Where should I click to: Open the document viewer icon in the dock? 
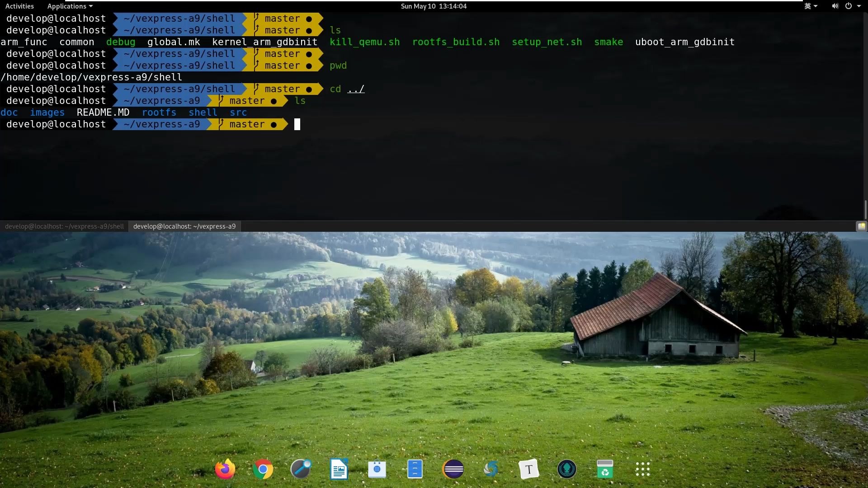[x=339, y=469]
